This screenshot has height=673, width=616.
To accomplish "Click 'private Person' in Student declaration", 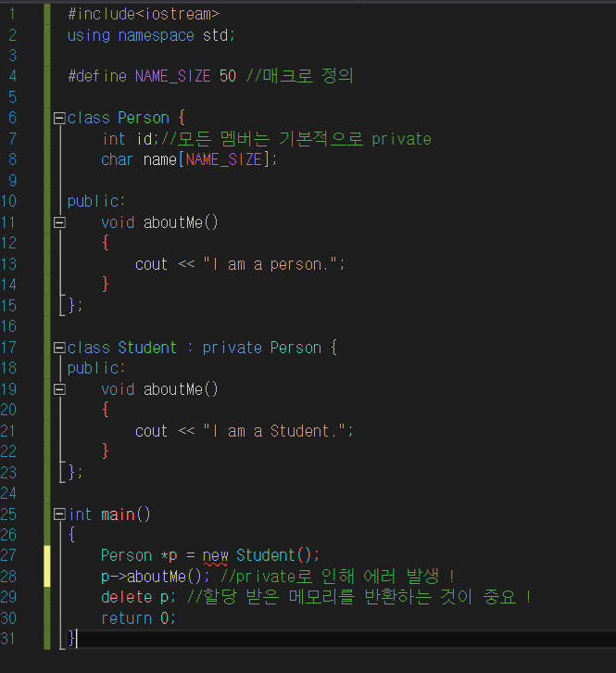I will (x=261, y=348).
